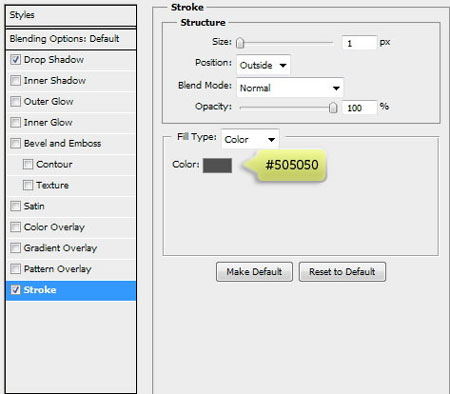
Task: Enable the Color Overlay checkbox
Action: (15, 227)
